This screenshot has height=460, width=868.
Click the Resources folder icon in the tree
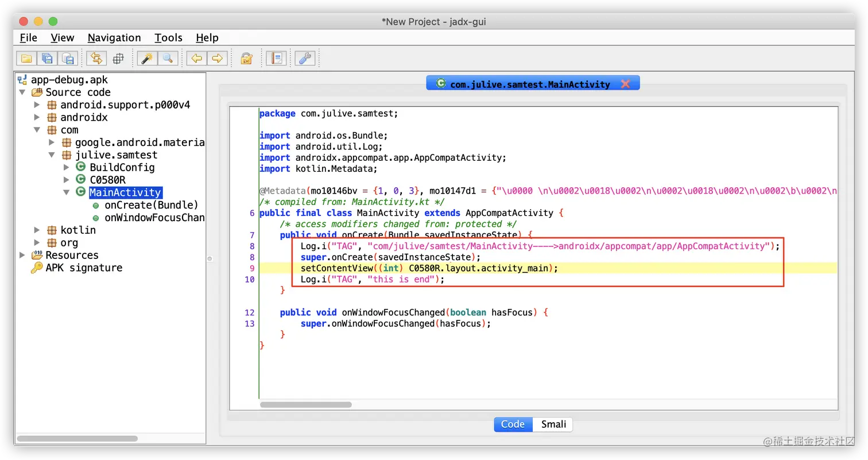click(37, 255)
